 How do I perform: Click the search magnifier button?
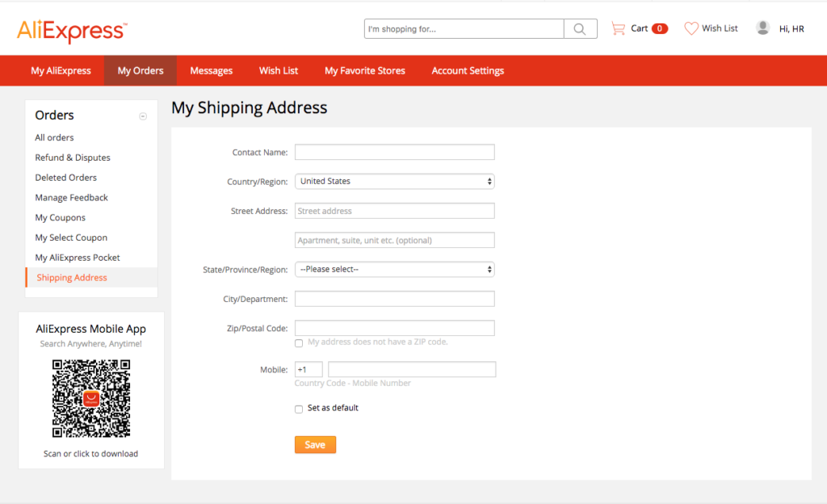pos(580,29)
